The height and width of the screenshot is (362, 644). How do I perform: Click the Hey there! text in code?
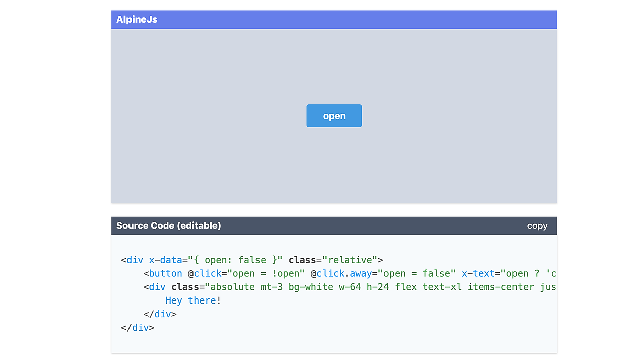(x=194, y=300)
